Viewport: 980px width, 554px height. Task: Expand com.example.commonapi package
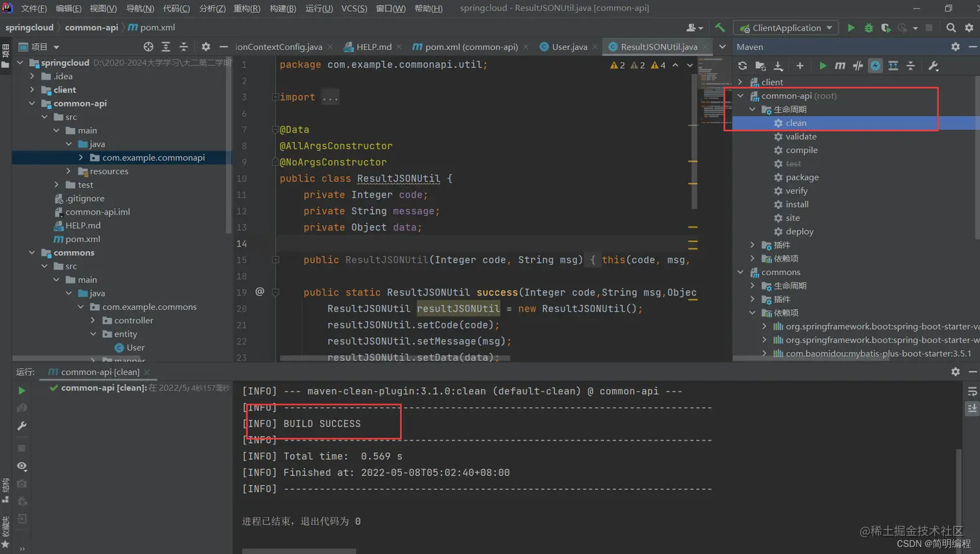81,158
